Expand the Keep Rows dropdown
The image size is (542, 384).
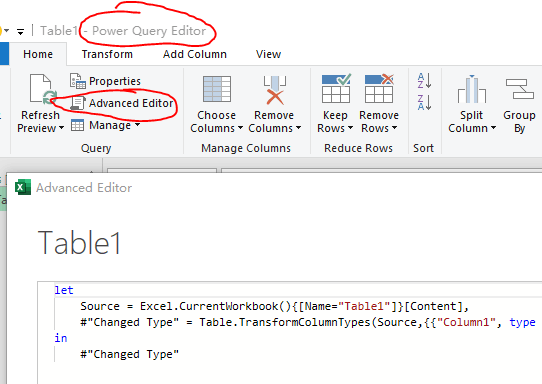click(350, 128)
